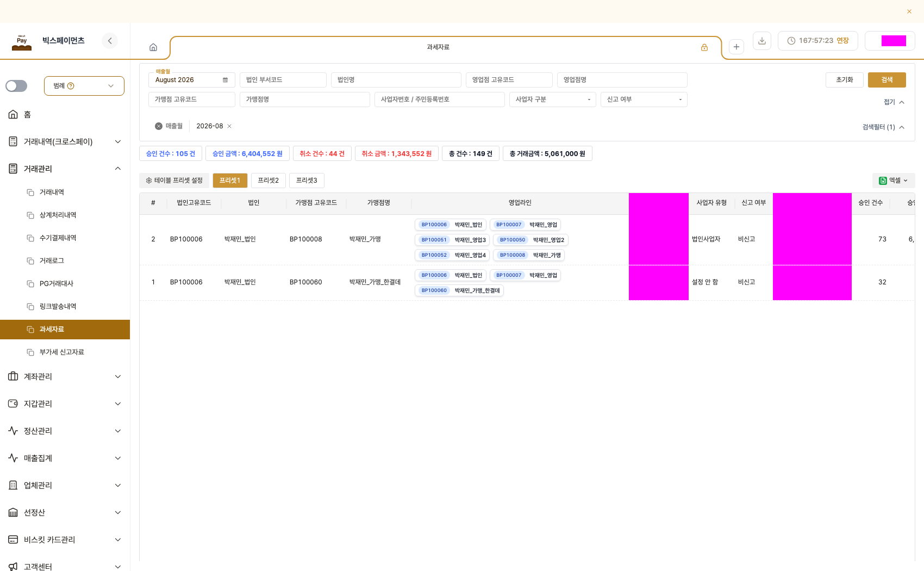The width and height of the screenshot is (924, 571).
Task: Open the 엑셀 export dropdown
Action: pos(894,181)
